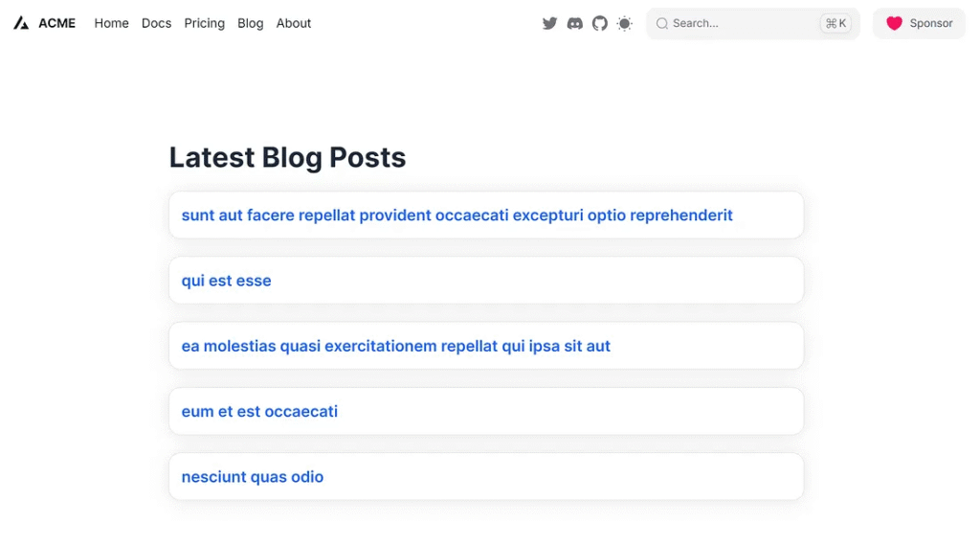
Task: Read the "ea molestias quasi exercitationem" post
Action: (x=395, y=346)
